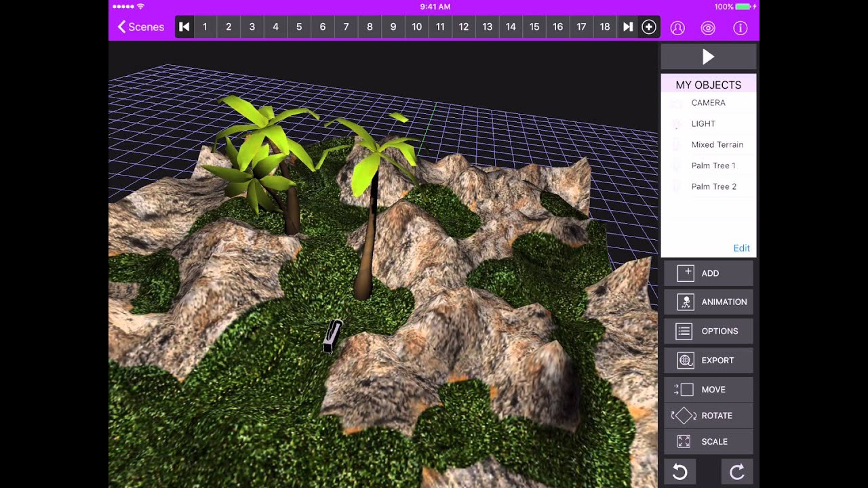The image size is (868, 488).
Task: Go back to Scenes list
Action: pos(141,26)
